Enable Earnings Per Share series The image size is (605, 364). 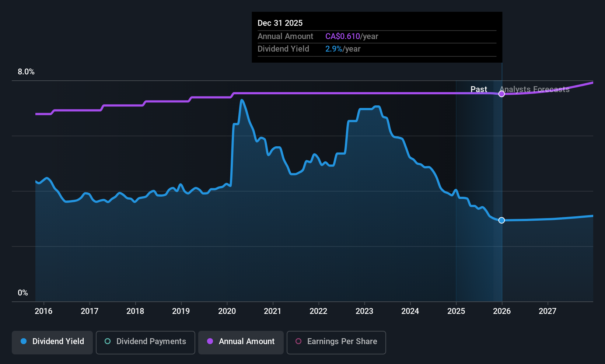(x=336, y=342)
